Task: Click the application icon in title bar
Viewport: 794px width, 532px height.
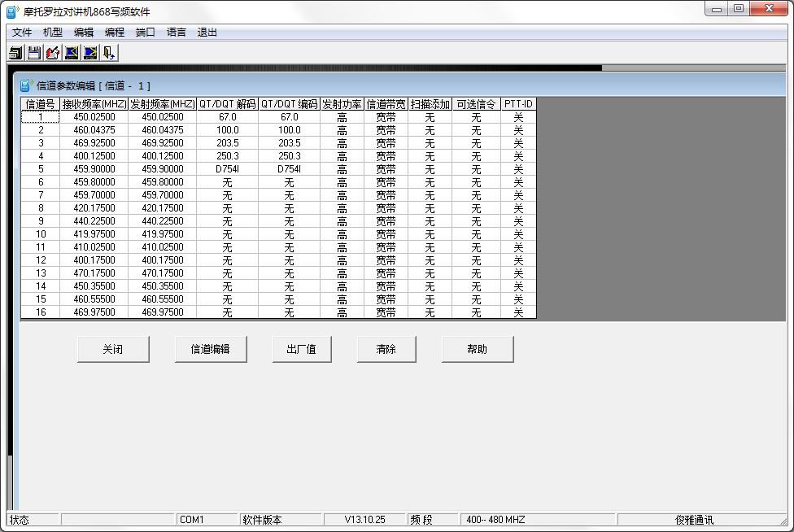Action: [12, 11]
